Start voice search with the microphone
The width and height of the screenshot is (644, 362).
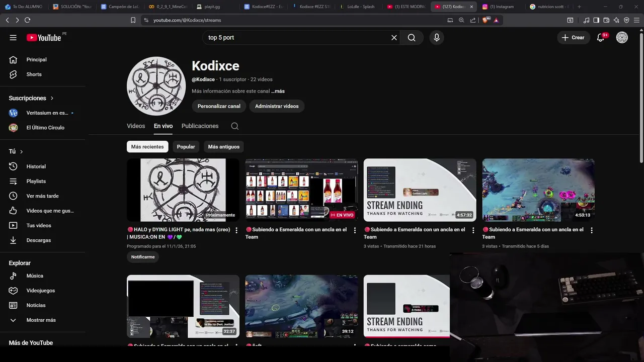(436, 38)
